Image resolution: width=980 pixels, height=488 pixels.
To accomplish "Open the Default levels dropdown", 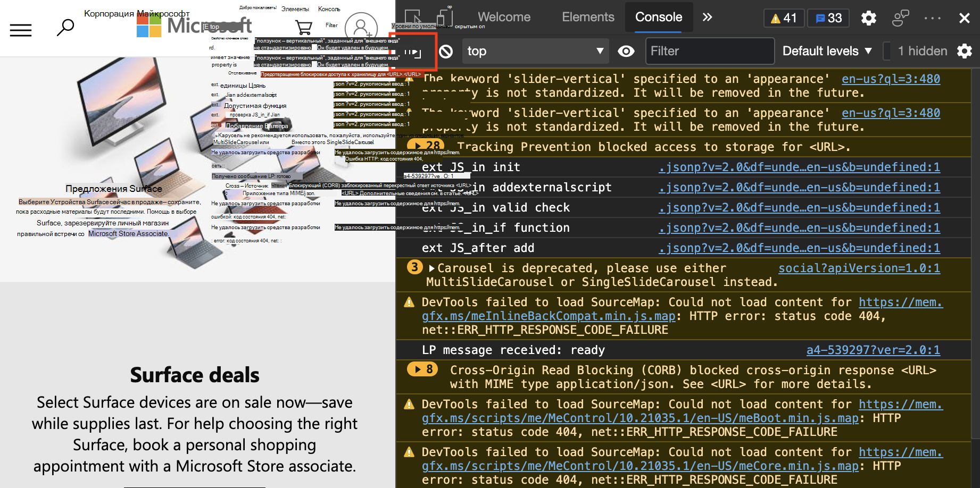I will [827, 51].
